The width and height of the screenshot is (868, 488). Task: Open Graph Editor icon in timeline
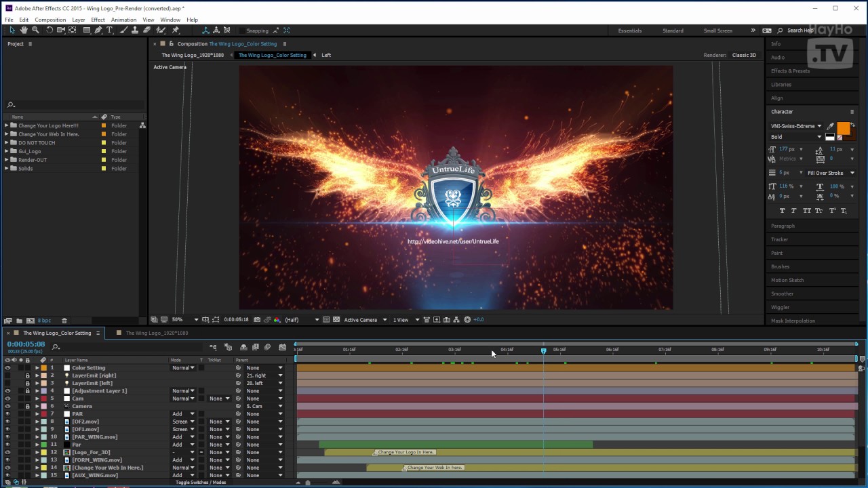click(282, 347)
